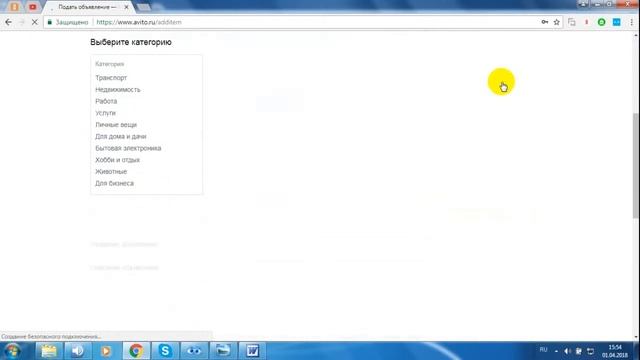Show hidden system tray icons
Screen dimensions: 640x360
pyautogui.click(x=556, y=351)
